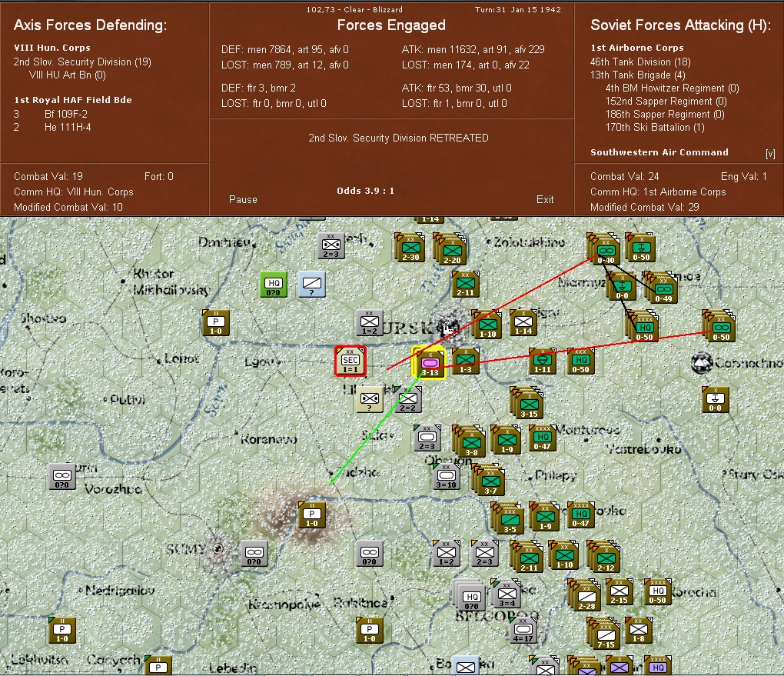Viewport: 784px width, 676px height.
Task: Select the yellow-highlighted 3-13 attacking unit
Action: pyautogui.click(x=430, y=362)
